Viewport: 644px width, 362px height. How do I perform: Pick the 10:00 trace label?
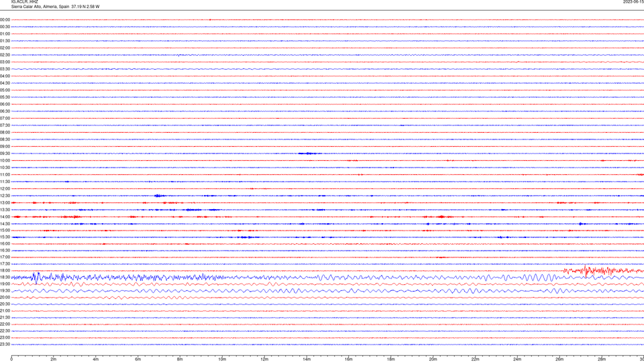click(x=5, y=160)
